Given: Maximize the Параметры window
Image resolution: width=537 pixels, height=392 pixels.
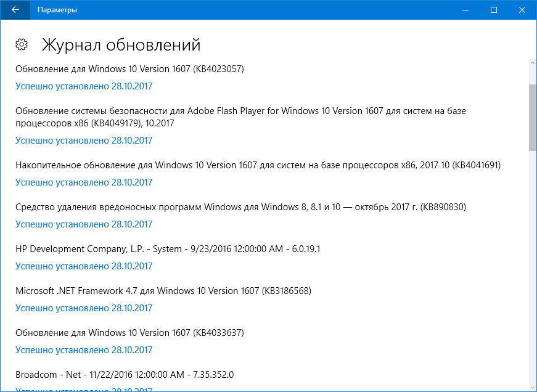Looking at the screenshot, I should [x=494, y=10].
